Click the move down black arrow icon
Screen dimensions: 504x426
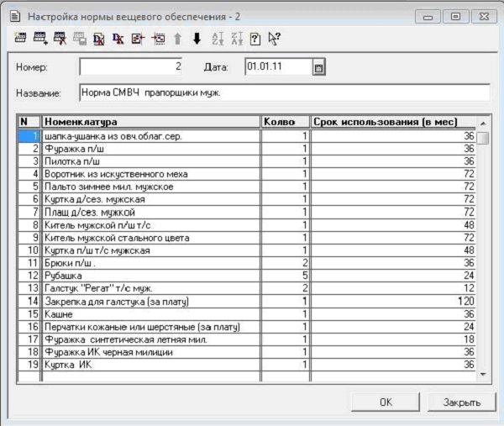[x=197, y=38]
